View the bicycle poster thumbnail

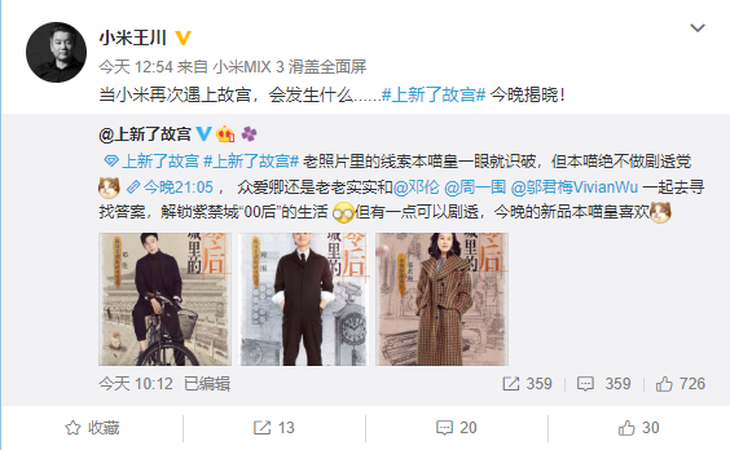[x=165, y=299]
